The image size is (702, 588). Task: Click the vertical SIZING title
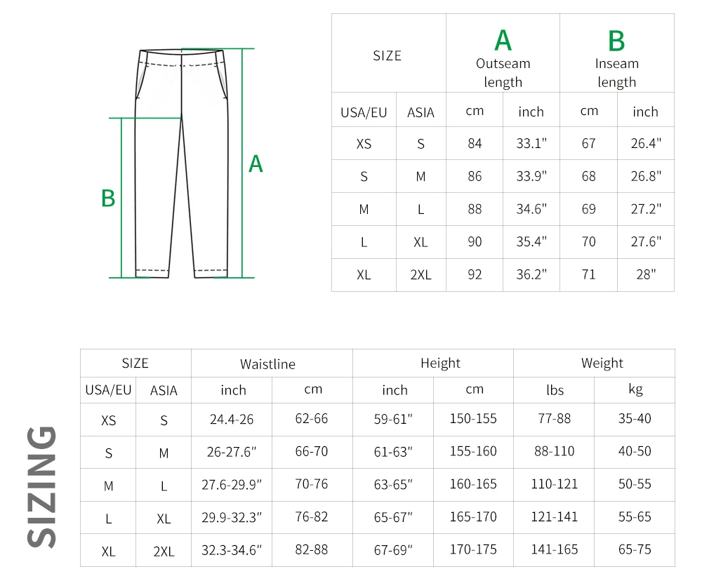point(43,486)
